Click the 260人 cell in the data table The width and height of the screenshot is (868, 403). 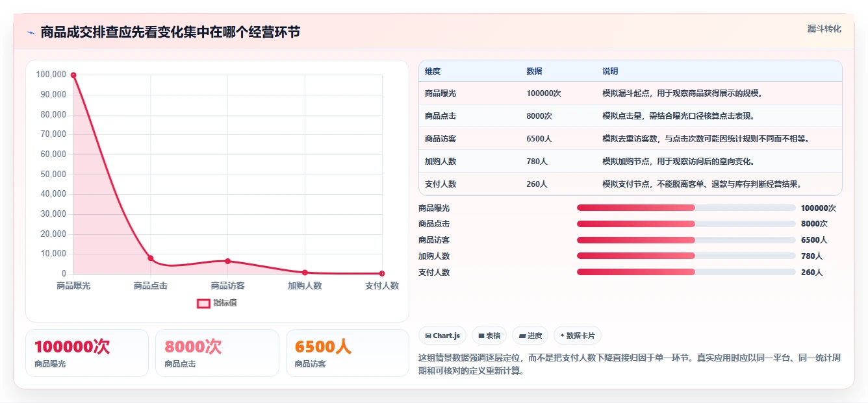pos(537,184)
